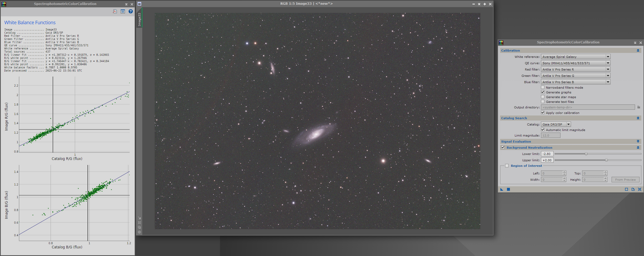Export the white balance report as PDF
The width and height of the screenshot is (644, 256).
click(x=115, y=12)
